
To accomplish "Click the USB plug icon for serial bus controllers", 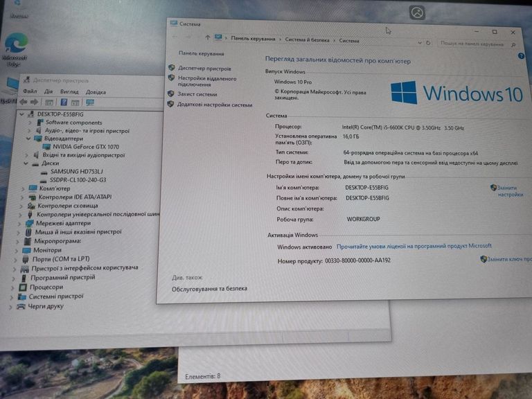I will pyautogui.click(x=30, y=215).
